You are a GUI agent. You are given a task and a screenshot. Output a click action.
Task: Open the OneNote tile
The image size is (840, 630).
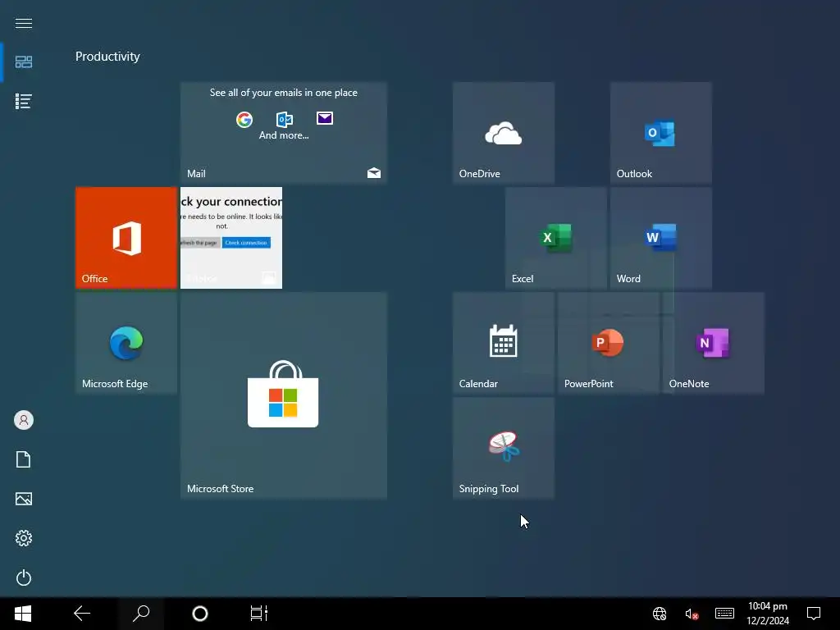(713, 342)
